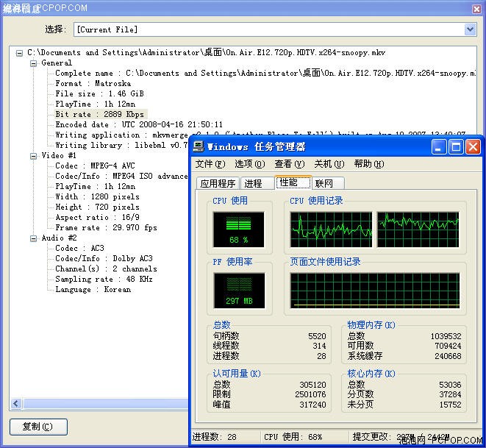Screen dimensions: 486x448
Task: Select the 'Encoded date' row
Action: 139,124
